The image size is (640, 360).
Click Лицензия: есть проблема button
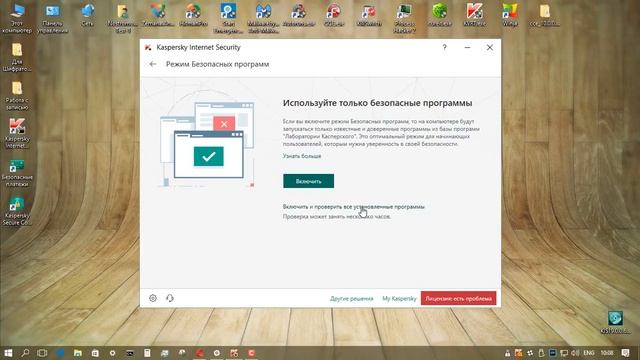[458, 298]
